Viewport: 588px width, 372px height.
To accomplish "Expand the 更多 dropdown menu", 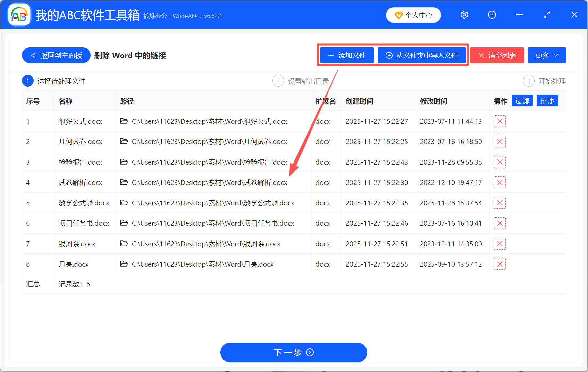I will coord(546,55).
